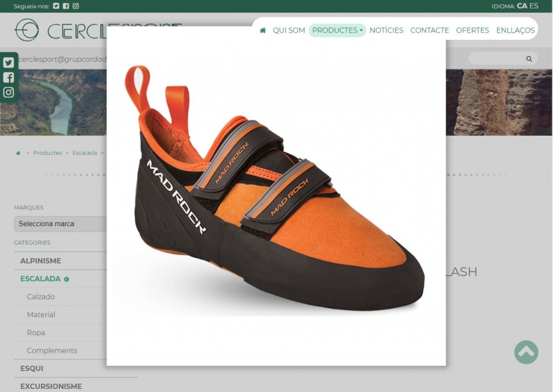553x392 pixels.
Task: Select the ESQUI category
Action: coord(32,369)
